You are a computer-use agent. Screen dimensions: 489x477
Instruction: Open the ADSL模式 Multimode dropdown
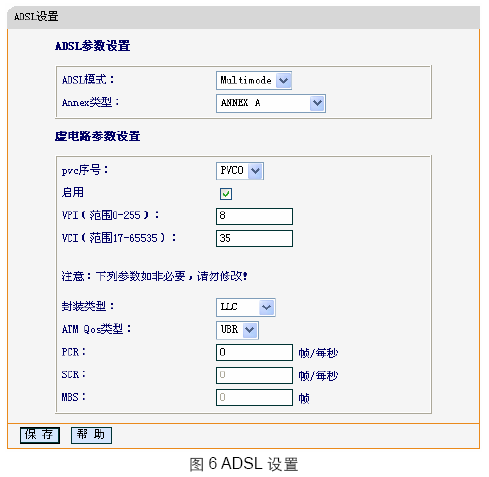[x=254, y=80]
